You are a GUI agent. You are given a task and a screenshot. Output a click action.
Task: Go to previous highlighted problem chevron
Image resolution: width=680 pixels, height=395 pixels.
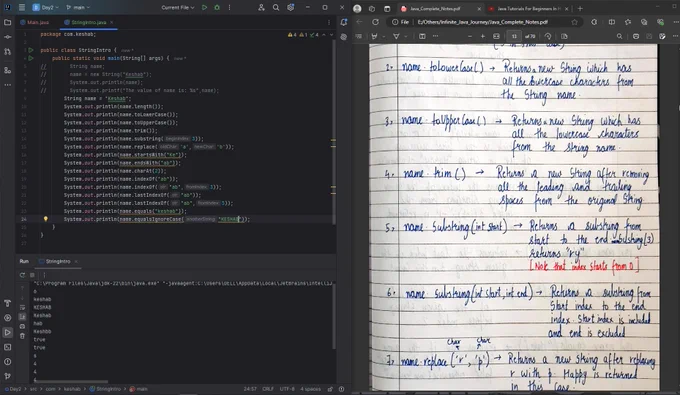tap(324, 35)
